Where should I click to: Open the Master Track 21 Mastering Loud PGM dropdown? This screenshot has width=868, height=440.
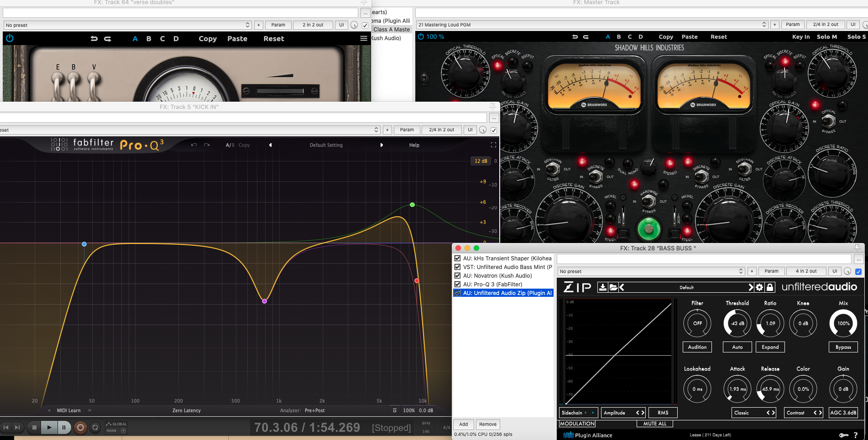[592, 25]
